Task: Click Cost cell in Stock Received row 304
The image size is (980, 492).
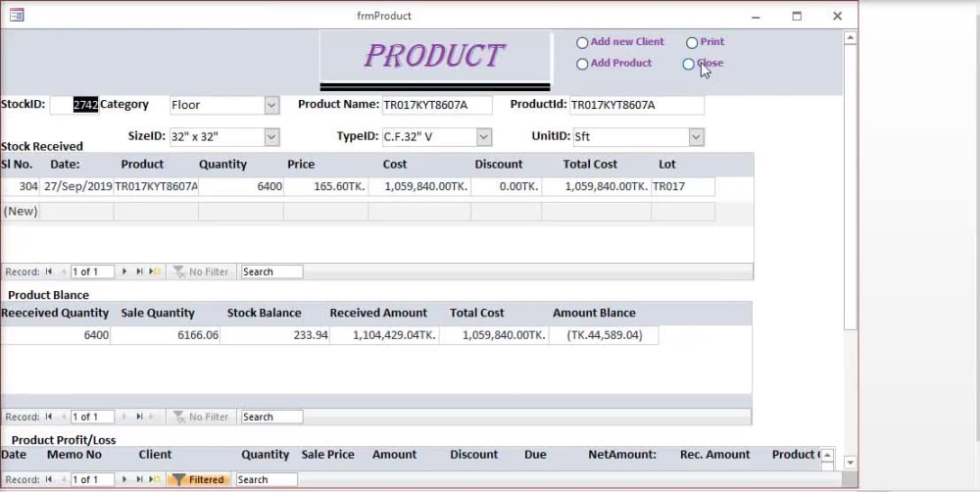Action: (x=419, y=186)
